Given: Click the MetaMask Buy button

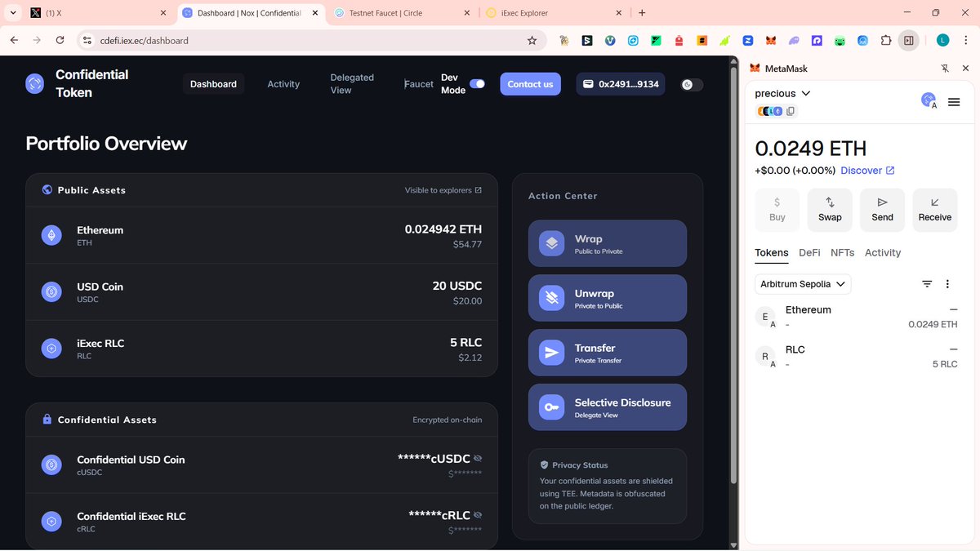Looking at the screenshot, I should (777, 210).
